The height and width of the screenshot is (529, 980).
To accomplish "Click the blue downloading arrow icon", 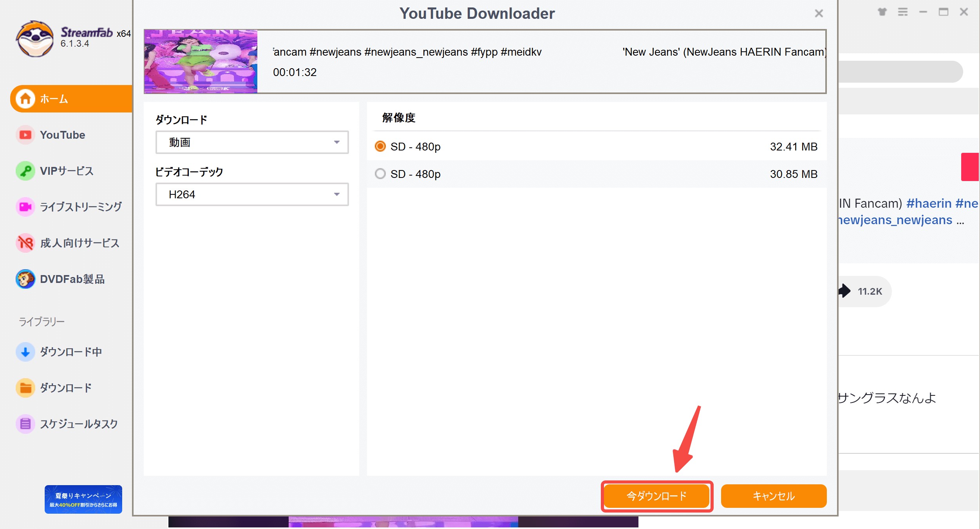I will click(x=25, y=352).
